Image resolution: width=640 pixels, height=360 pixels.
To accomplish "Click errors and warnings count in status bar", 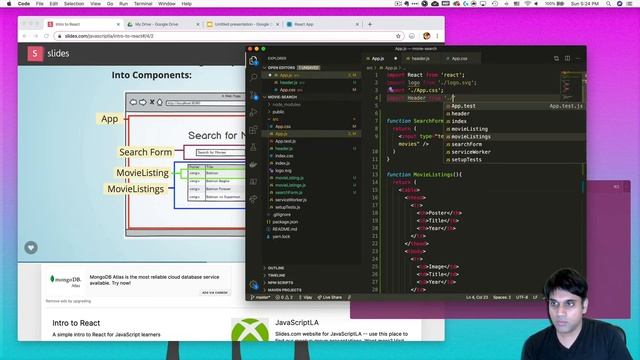I will click(x=284, y=297).
